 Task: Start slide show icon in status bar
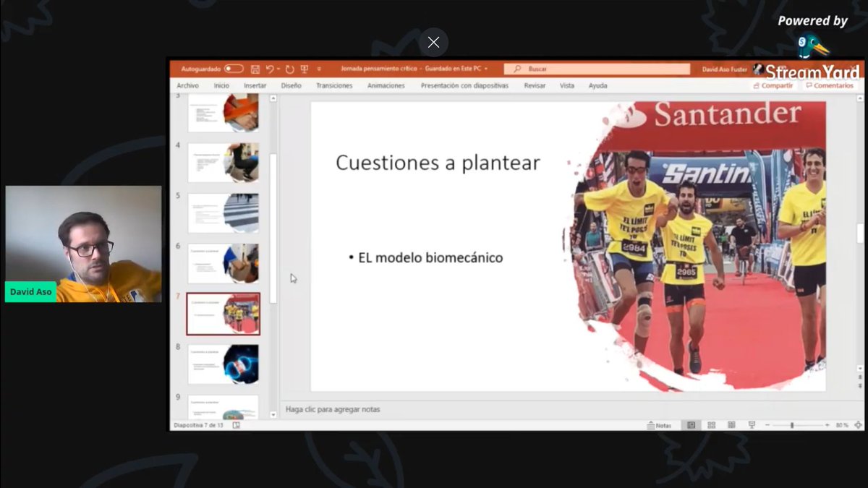pyautogui.click(x=752, y=425)
